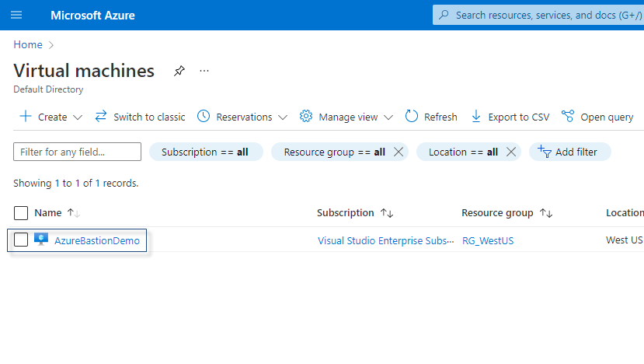The width and height of the screenshot is (644, 364).
Task: Click the AzureBastionDemo virtual machine icon
Action: coord(41,239)
